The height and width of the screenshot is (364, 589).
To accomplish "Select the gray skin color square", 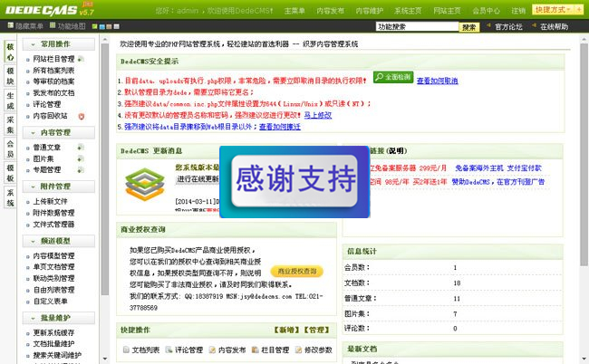I will [117, 26].
